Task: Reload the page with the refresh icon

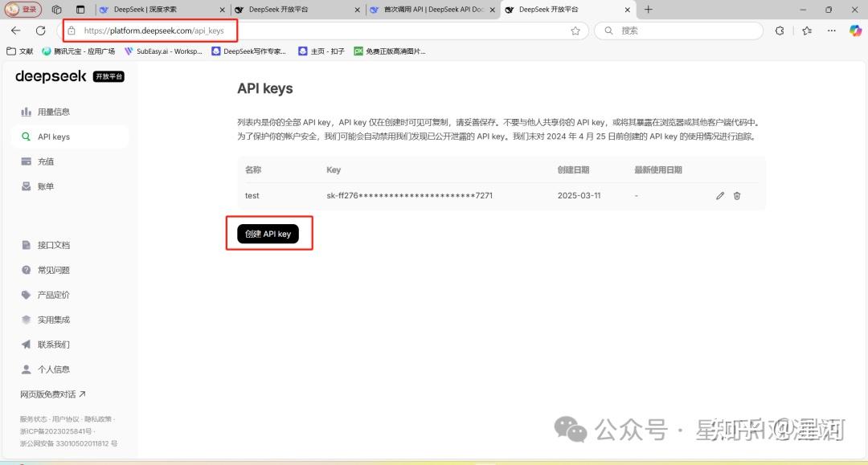Action: [40, 31]
